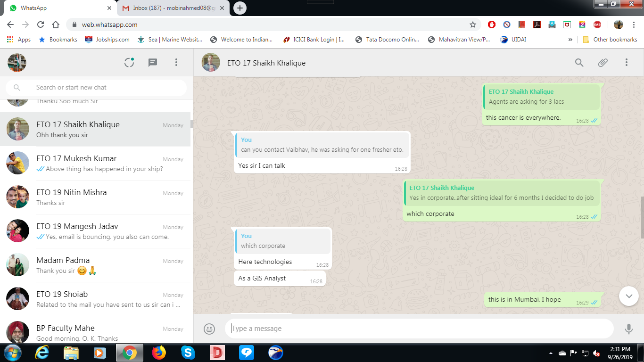View contact info from the chat header avatar
The image size is (644, 362).
click(x=211, y=63)
